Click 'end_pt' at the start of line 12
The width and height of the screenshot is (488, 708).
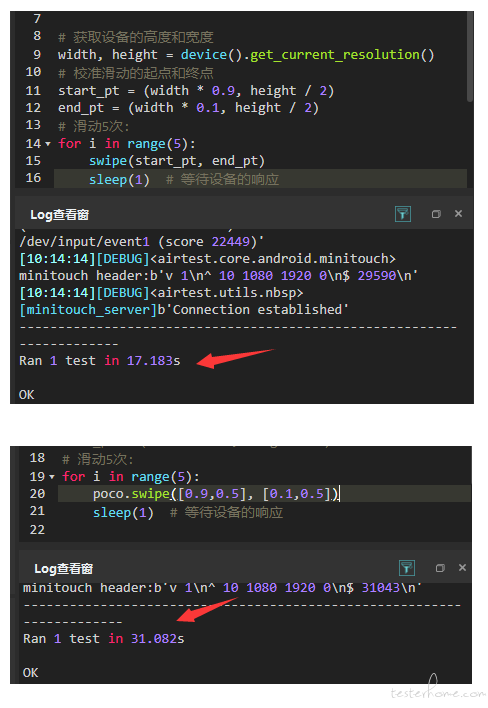81,108
